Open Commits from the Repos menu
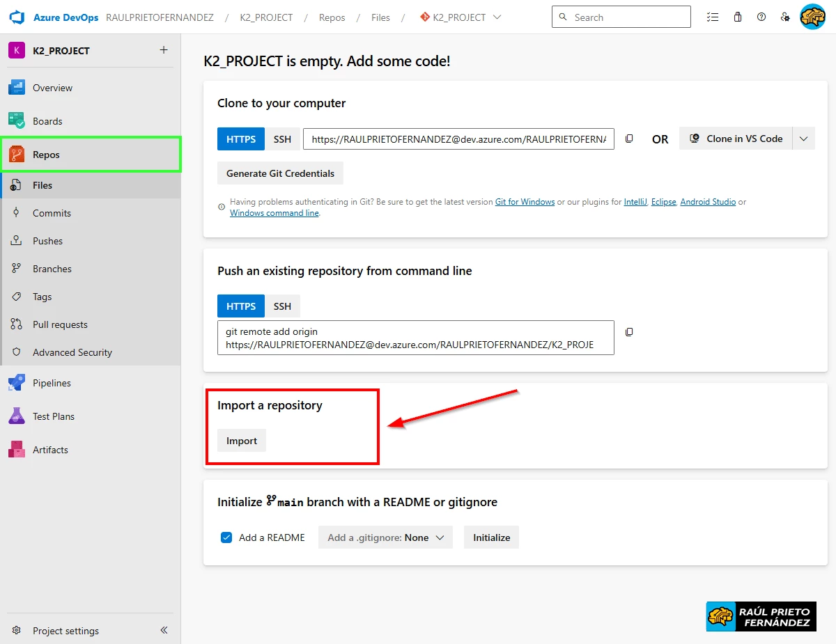Screen dimensions: 836x644 click(x=52, y=212)
